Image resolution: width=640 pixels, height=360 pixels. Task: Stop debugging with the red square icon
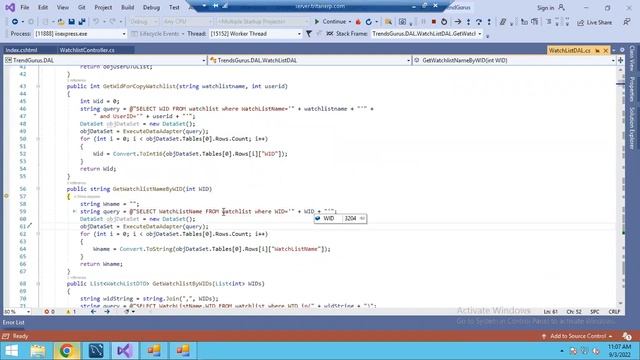pyautogui.click(x=433, y=22)
